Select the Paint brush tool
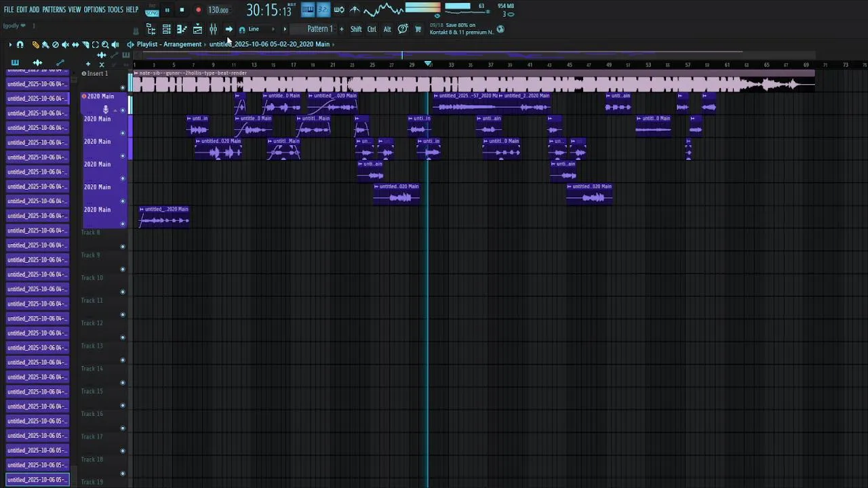Image resolution: width=868 pixels, height=488 pixels. point(45,45)
